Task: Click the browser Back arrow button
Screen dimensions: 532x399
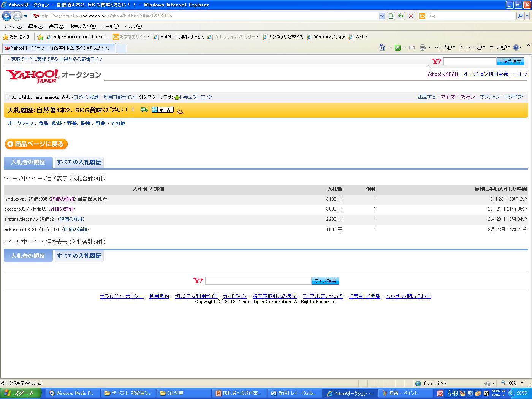Action: point(7,16)
